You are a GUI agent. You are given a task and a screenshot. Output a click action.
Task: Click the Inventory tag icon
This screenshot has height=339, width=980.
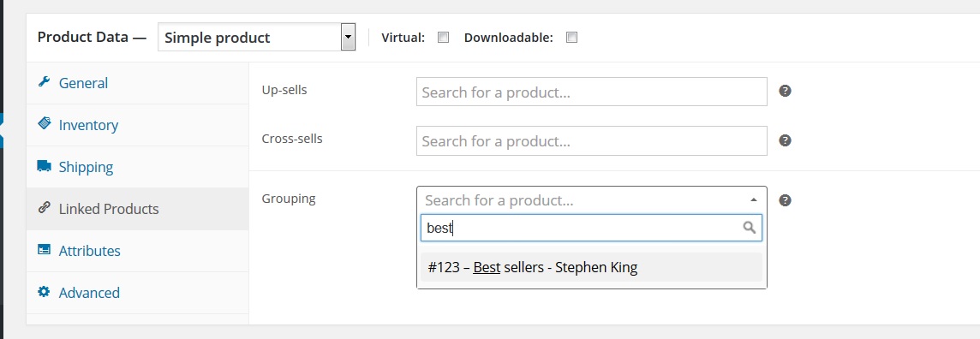coord(44,123)
